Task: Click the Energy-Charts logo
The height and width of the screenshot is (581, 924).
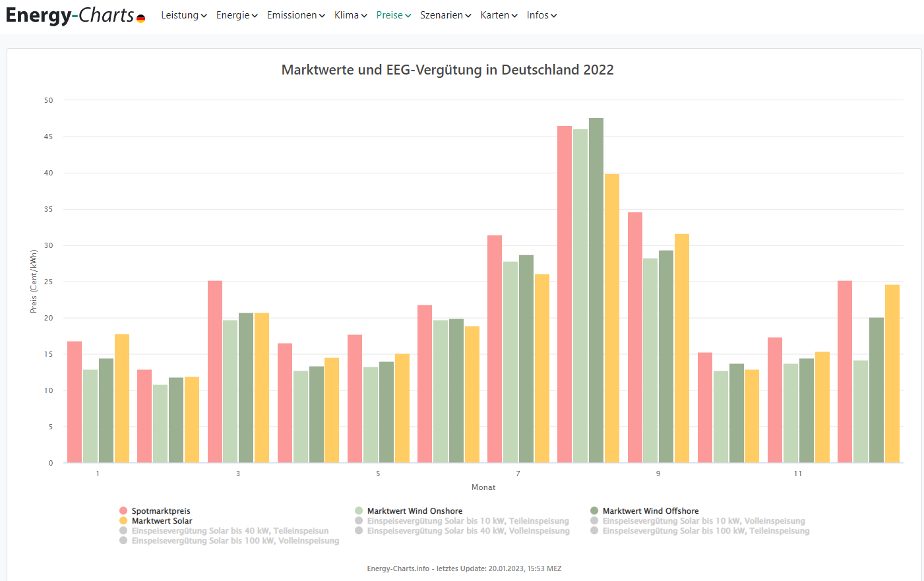Action: (69, 15)
